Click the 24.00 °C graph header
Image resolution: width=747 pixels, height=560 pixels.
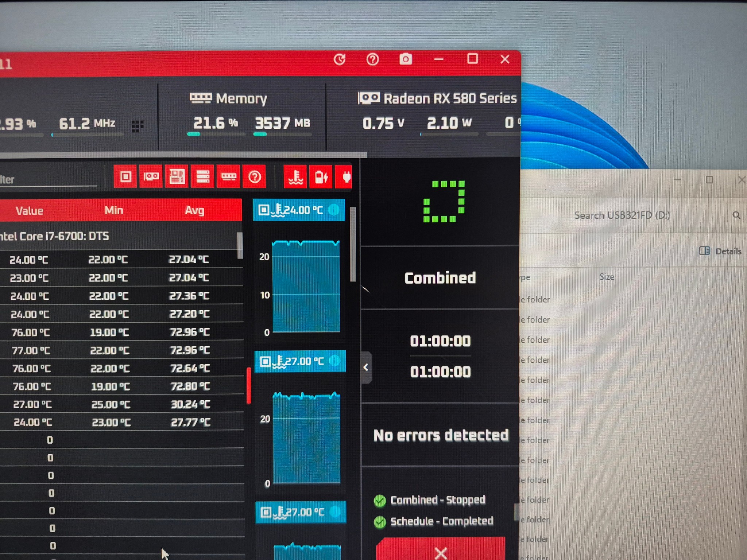click(299, 210)
